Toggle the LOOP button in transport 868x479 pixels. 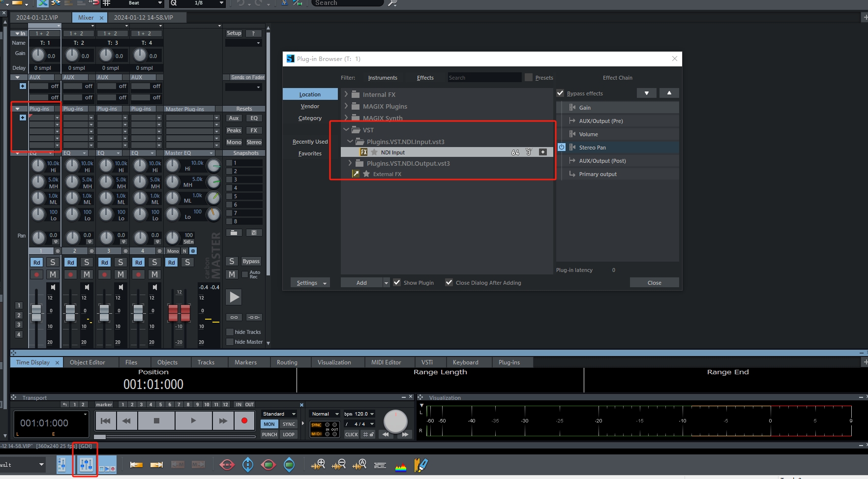[289, 434]
